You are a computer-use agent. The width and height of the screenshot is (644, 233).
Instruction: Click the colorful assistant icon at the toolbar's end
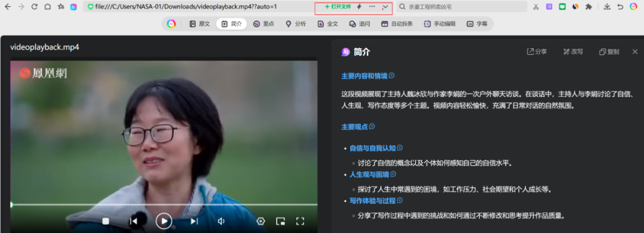(633, 7)
